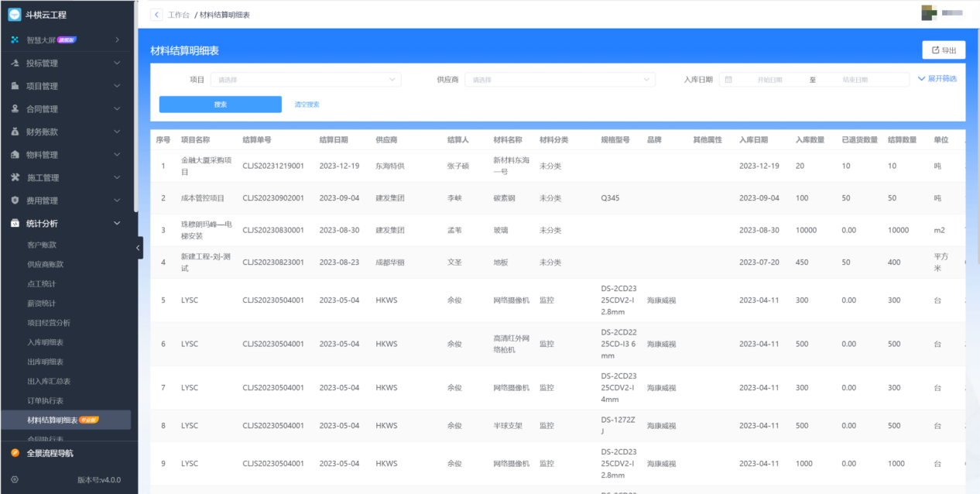
Task: Click the 导出 export button
Action: (x=944, y=50)
